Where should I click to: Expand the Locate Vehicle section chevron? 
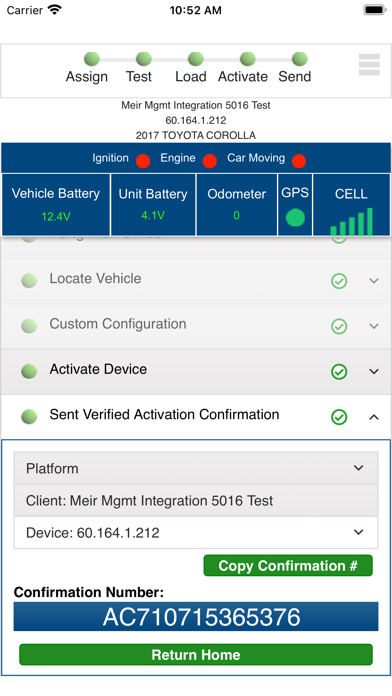click(x=374, y=281)
